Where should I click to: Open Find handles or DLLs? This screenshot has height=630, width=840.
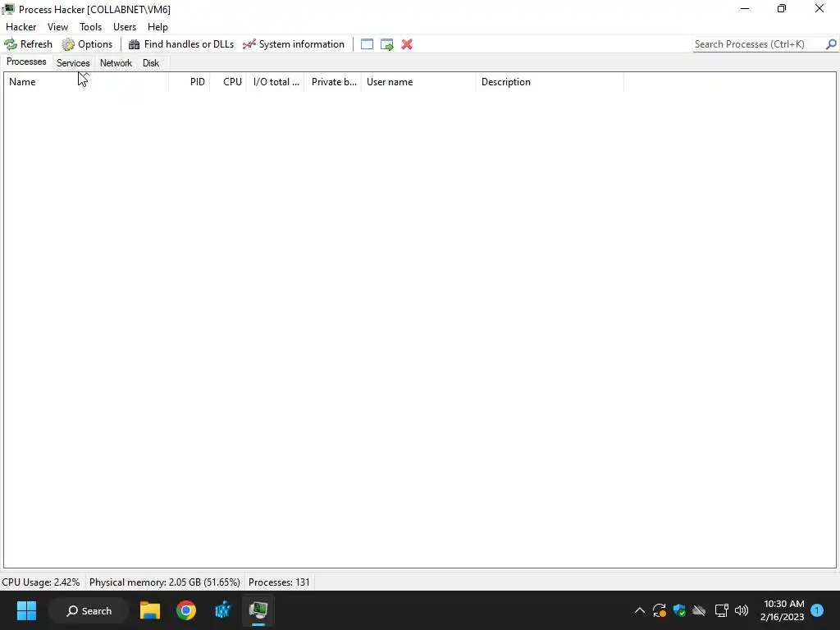pyautogui.click(x=181, y=44)
